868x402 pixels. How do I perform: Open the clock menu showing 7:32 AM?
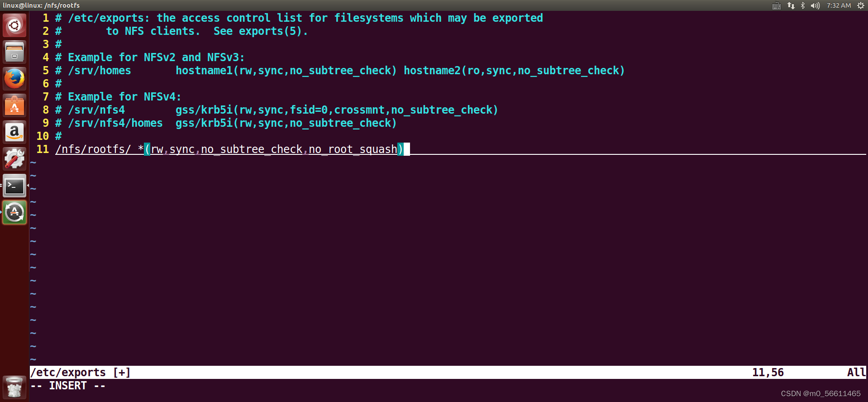coord(839,5)
